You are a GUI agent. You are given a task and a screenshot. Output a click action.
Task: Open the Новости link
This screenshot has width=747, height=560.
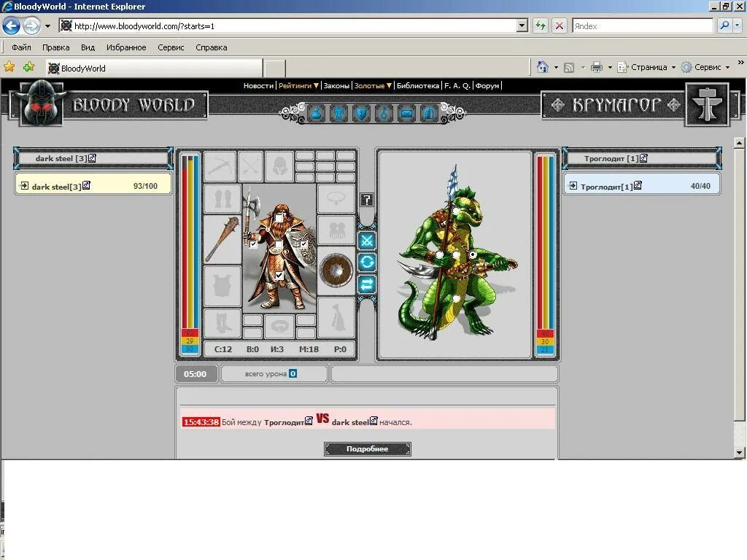click(x=258, y=86)
